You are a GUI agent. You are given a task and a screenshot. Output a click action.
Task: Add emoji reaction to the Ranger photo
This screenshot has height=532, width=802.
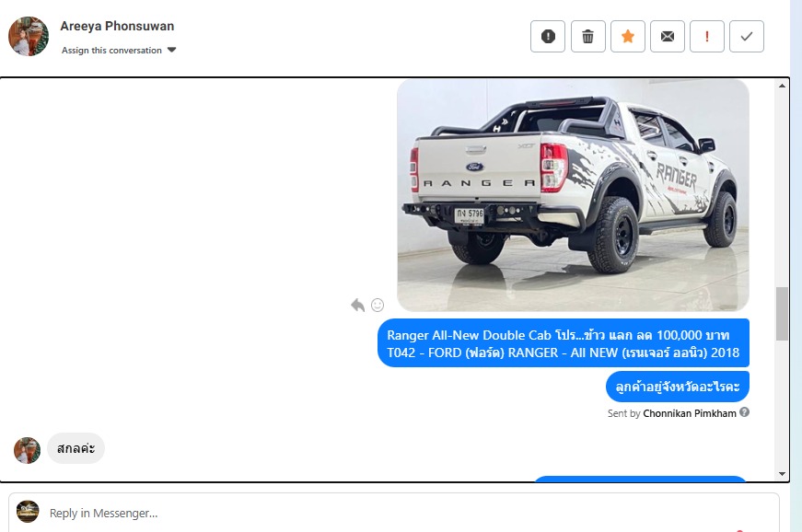click(x=378, y=305)
